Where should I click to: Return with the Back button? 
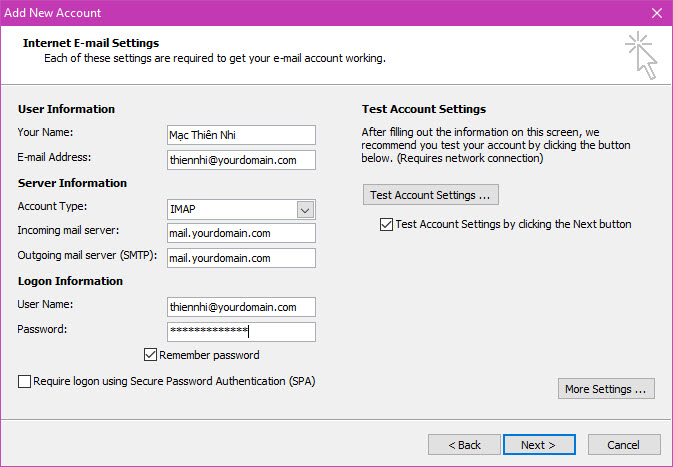pos(464,445)
